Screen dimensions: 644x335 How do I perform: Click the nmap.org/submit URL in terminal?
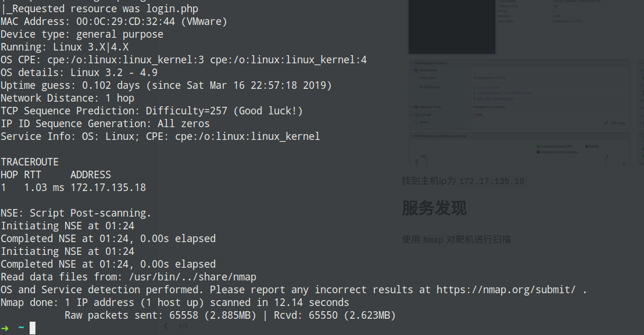506,290
